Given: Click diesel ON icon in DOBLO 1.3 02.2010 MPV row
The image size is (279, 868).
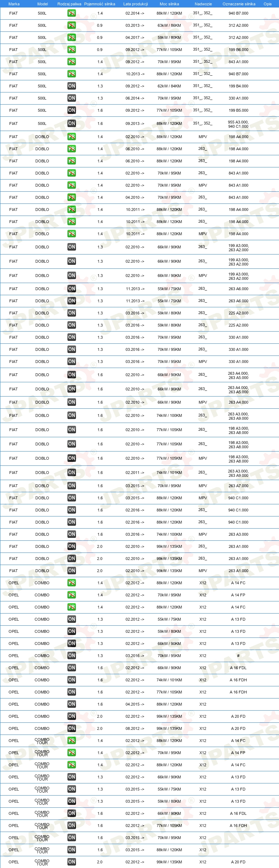Looking at the screenshot, I should point(71,276).
